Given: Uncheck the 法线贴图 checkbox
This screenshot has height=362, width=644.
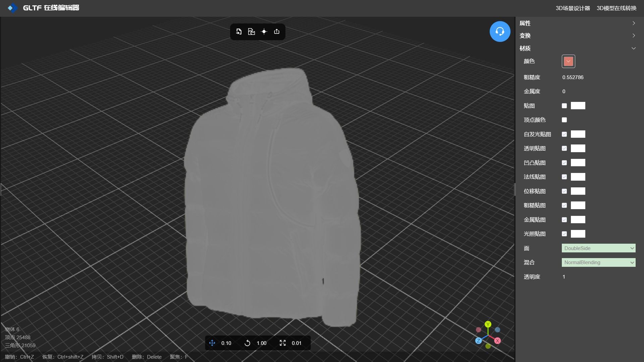Looking at the screenshot, I should coord(564,177).
